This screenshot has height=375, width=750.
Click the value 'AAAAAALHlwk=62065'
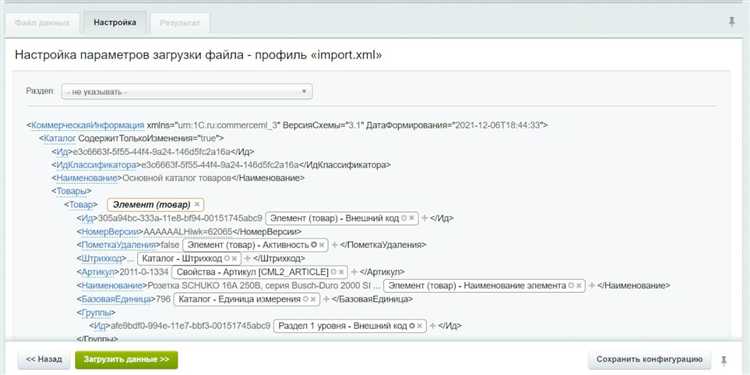click(188, 232)
